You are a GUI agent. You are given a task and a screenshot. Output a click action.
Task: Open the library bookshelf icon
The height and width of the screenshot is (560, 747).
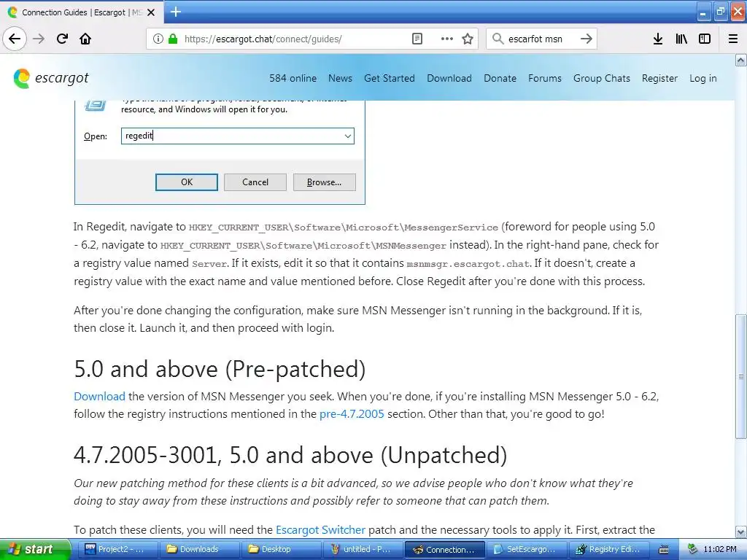[x=681, y=39]
